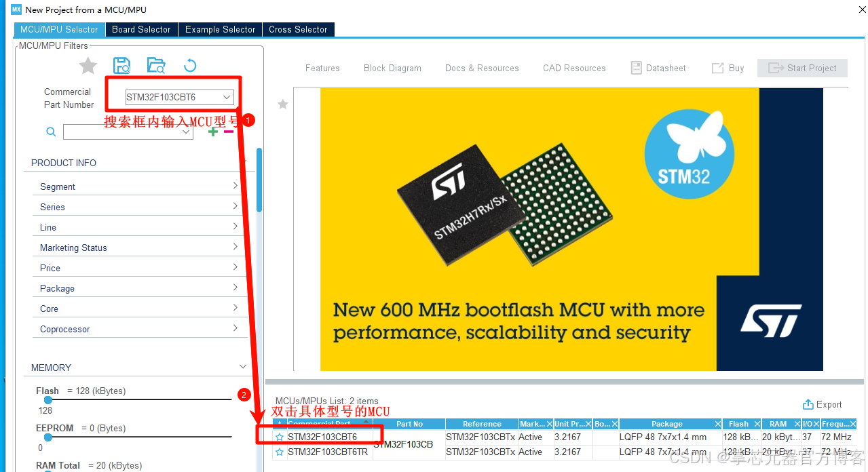Click the magnifier search icon beside filter field
868x472 pixels.
coord(51,132)
